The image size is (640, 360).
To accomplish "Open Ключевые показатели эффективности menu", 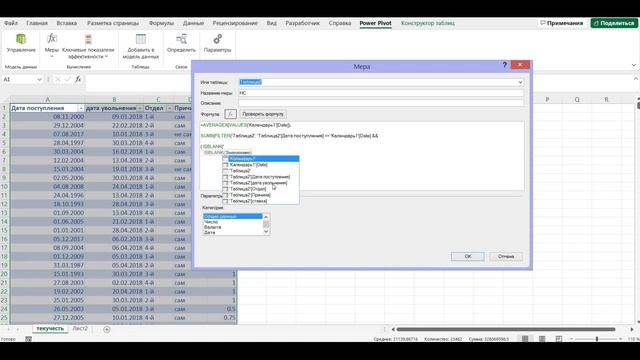I will [88, 46].
